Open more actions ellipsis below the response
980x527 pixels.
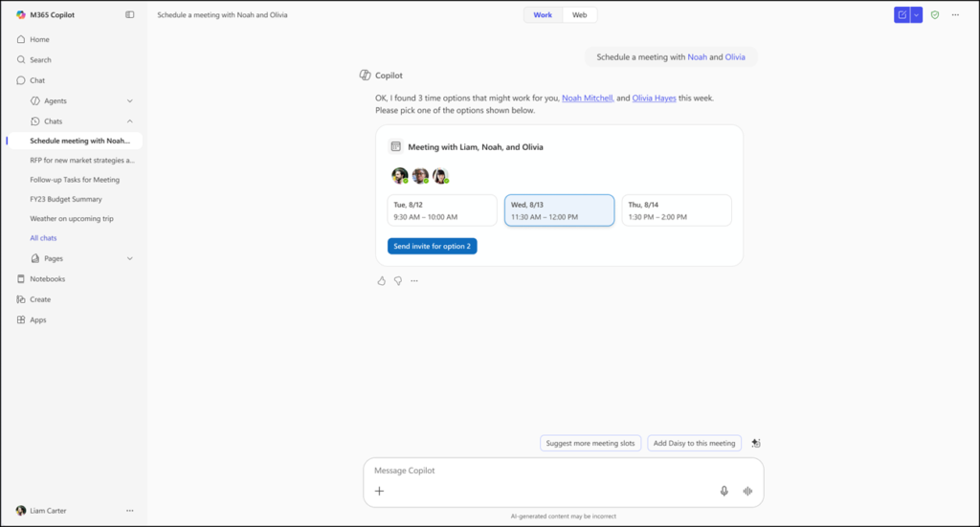pyautogui.click(x=414, y=281)
